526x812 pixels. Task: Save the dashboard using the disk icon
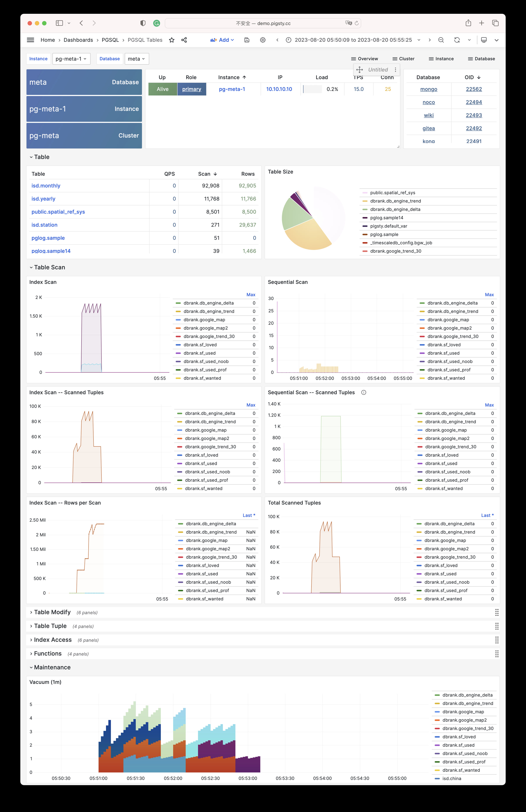(247, 40)
